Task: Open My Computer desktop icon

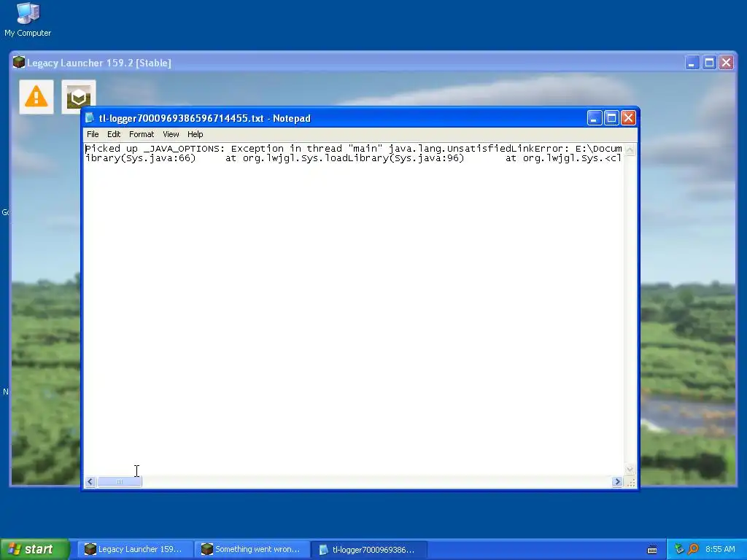Action: tap(28, 20)
